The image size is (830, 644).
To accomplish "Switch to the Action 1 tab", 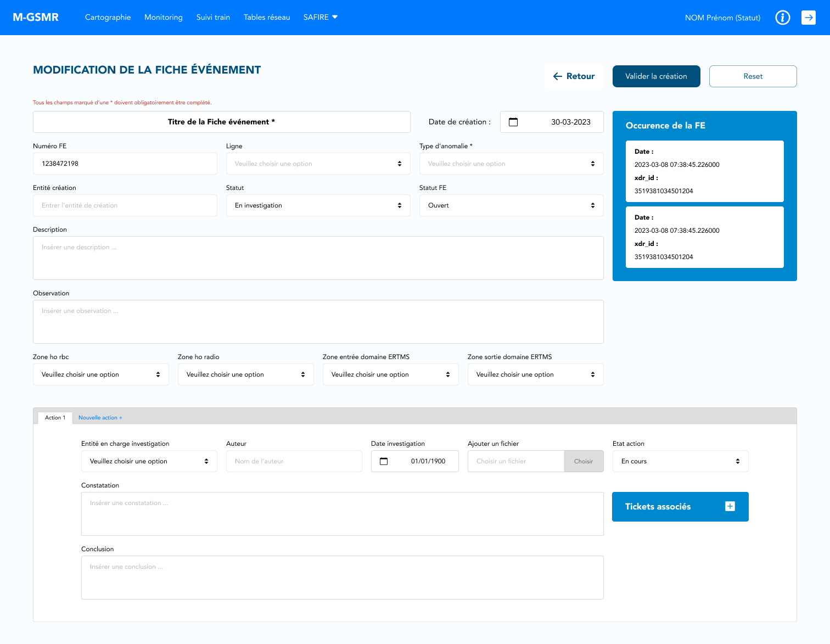I will point(55,418).
